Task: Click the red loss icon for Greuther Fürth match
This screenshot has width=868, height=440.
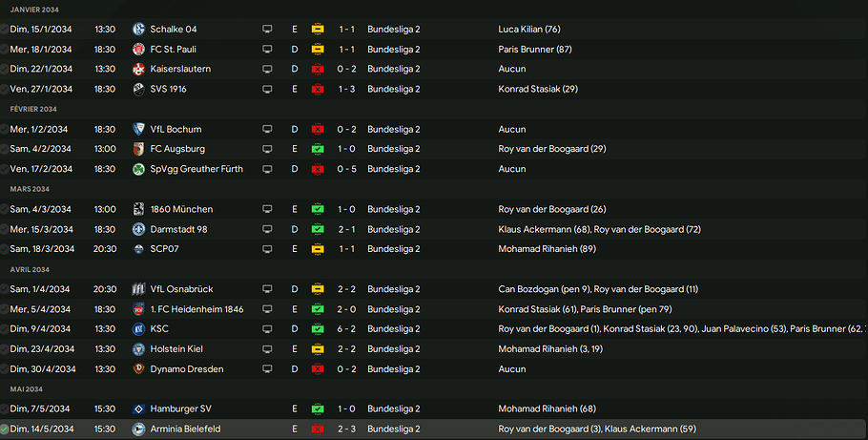Action: click(x=318, y=169)
